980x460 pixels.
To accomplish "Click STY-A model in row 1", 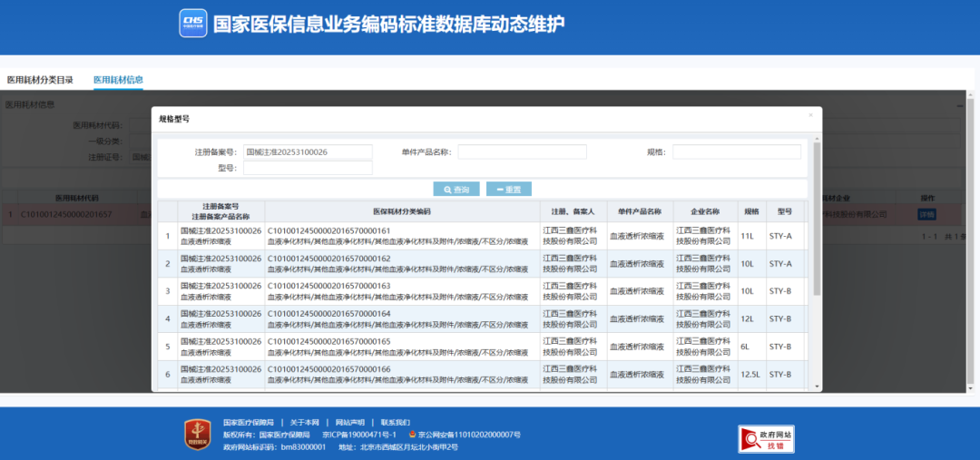I will click(780, 236).
